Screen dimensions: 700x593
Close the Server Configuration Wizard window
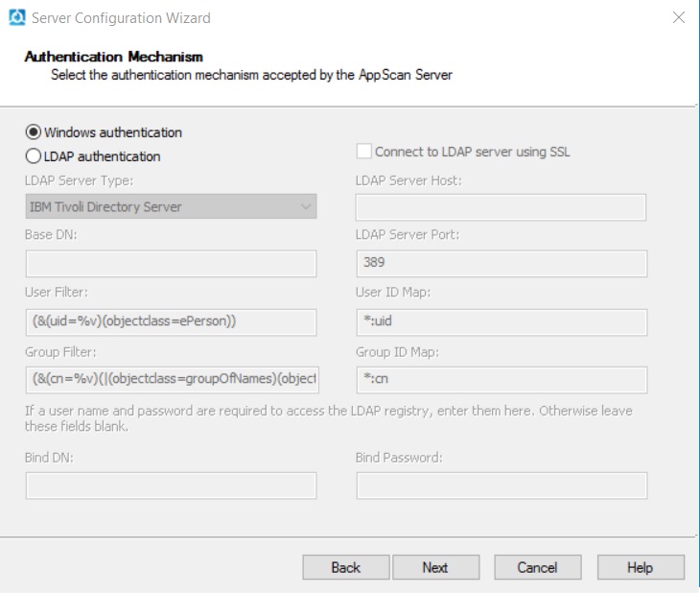pyautogui.click(x=679, y=17)
